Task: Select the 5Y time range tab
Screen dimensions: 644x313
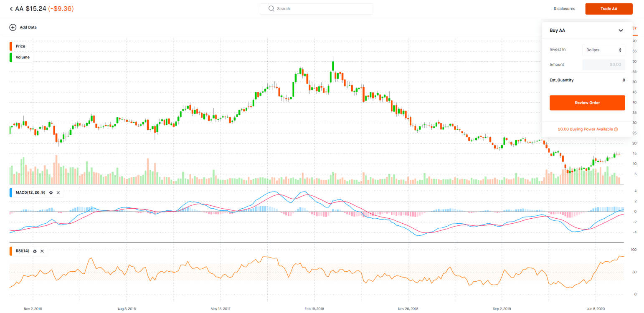Action: click(x=634, y=28)
